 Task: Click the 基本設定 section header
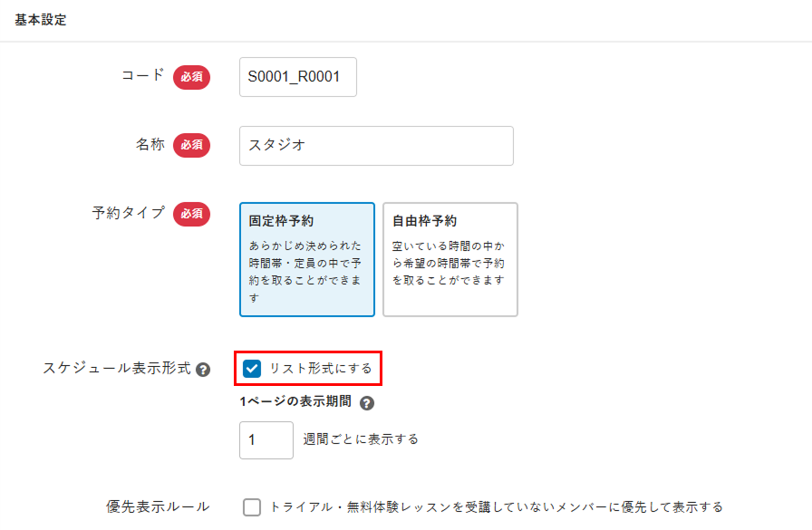click(40, 20)
